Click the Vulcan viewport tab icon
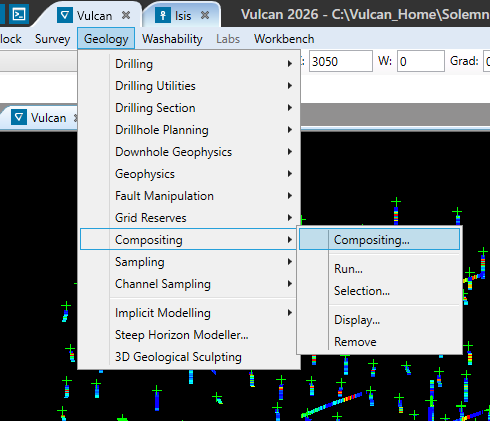This screenshot has height=421, width=490. point(19,117)
